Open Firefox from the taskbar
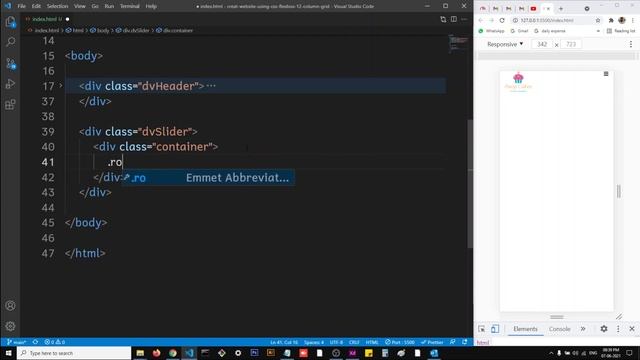The width and height of the screenshot is (640, 360). pyautogui.click(x=156, y=353)
